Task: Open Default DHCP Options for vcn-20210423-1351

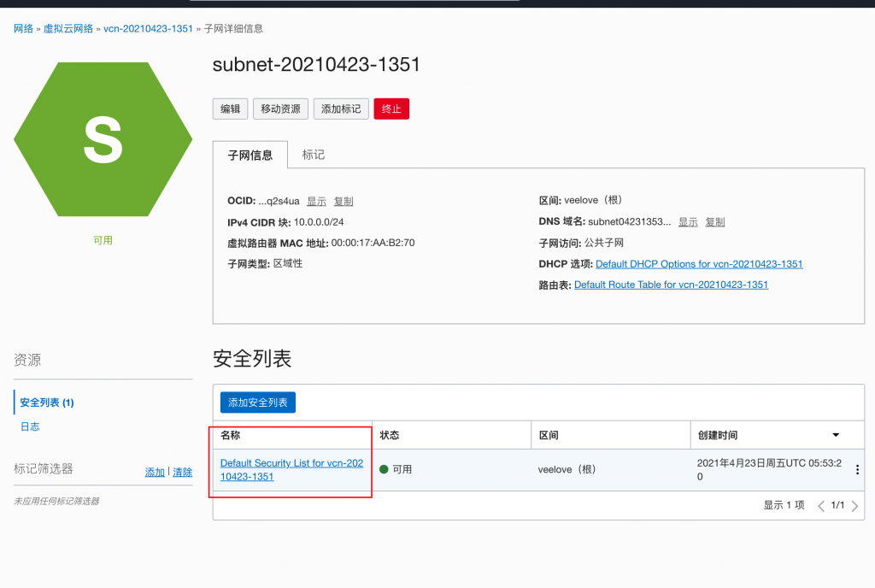Action: tap(699, 264)
